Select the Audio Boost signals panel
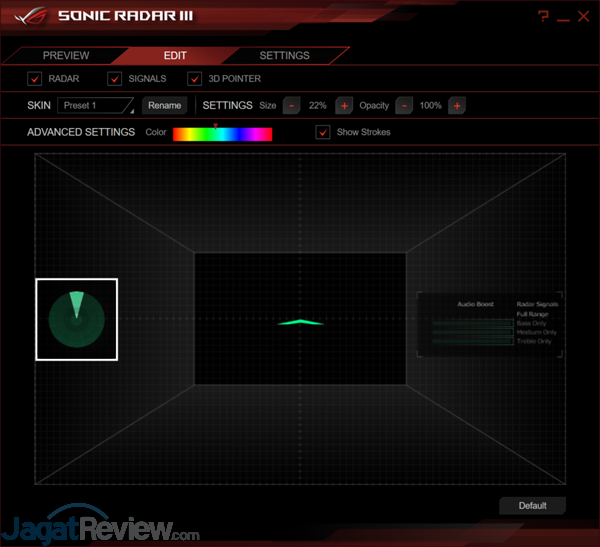600x547 pixels. [489, 324]
